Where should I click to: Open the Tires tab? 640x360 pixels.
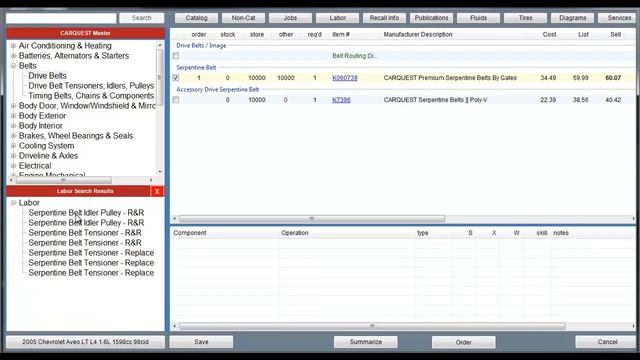pyautogui.click(x=525, y=18)
